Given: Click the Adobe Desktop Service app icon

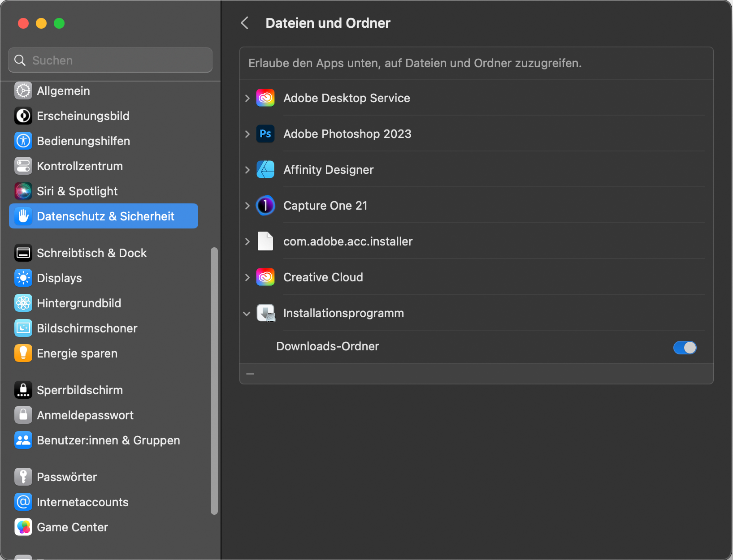Looking at the screenshot, I should click(265, 98).
